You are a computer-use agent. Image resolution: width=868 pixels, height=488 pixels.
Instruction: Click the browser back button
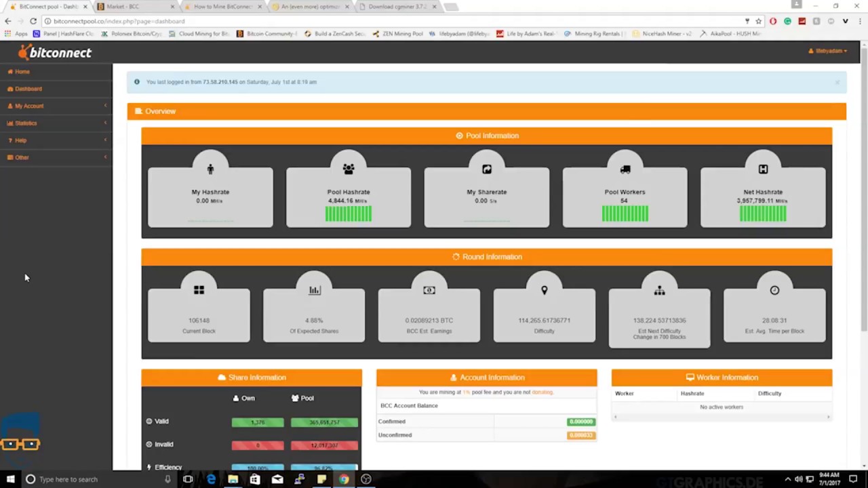[x=7, y=21]
